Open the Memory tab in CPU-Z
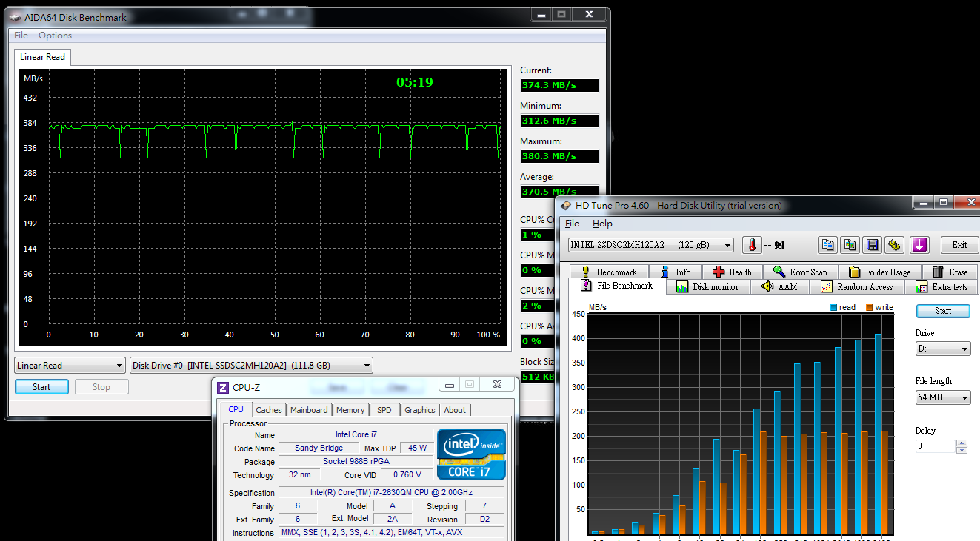The image size is (980, 541). tap(350, 410)
